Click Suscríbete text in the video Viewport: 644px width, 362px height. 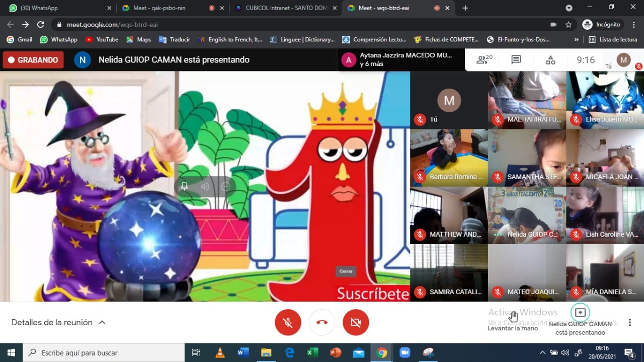tap(373, 294)
